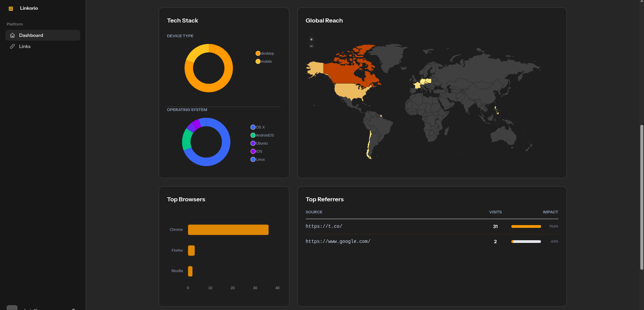644x310 pixels.
Task: Click the t.co impact progress bar
Action: click(526, 226)
